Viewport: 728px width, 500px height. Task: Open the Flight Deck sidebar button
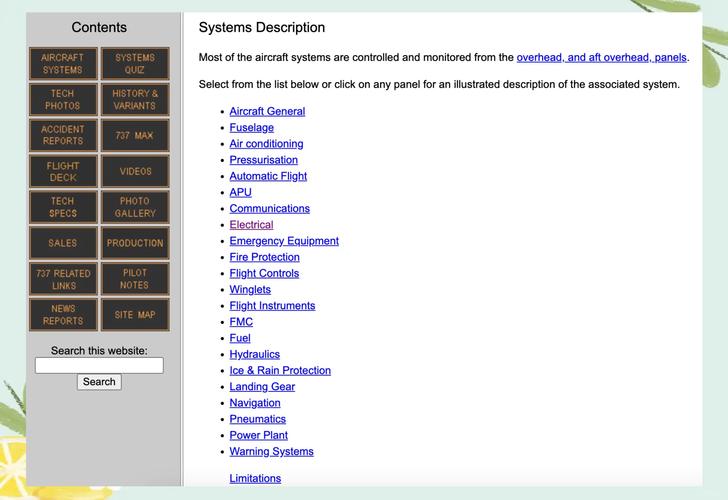point(63,171)
